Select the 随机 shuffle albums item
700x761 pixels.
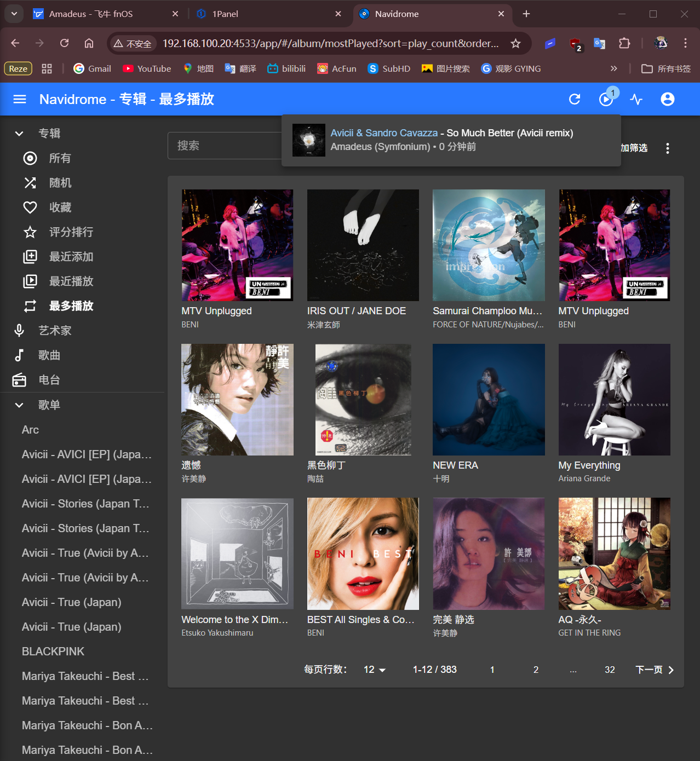coord(60,183)
